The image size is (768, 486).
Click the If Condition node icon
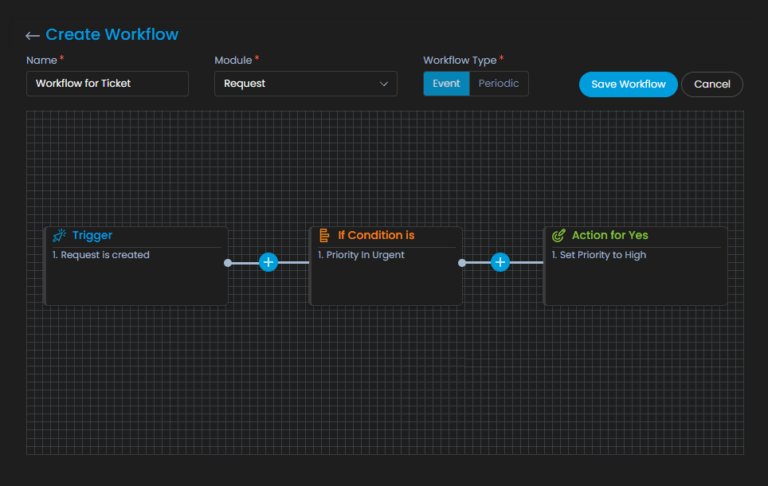pyautogui.click(x=324, y=236)
